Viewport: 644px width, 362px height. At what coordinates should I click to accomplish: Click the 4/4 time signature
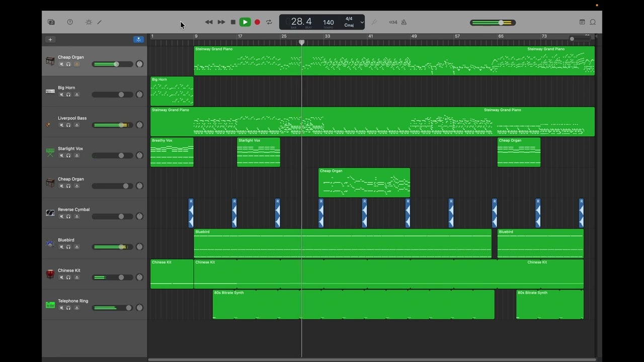coord(349,19)
